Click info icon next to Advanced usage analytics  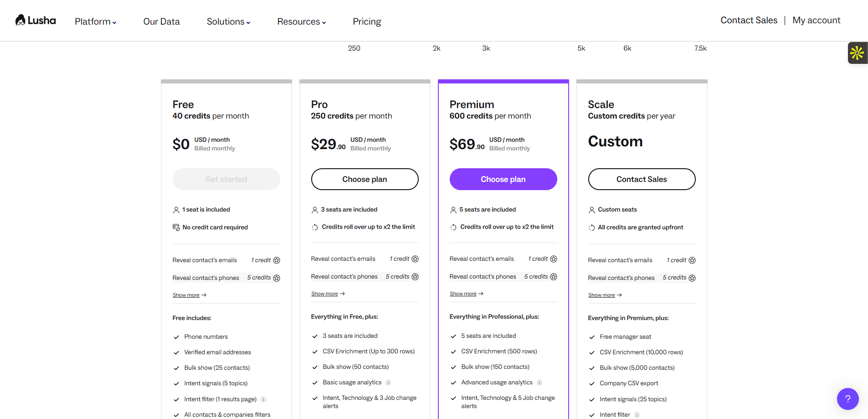click(539, 383)
